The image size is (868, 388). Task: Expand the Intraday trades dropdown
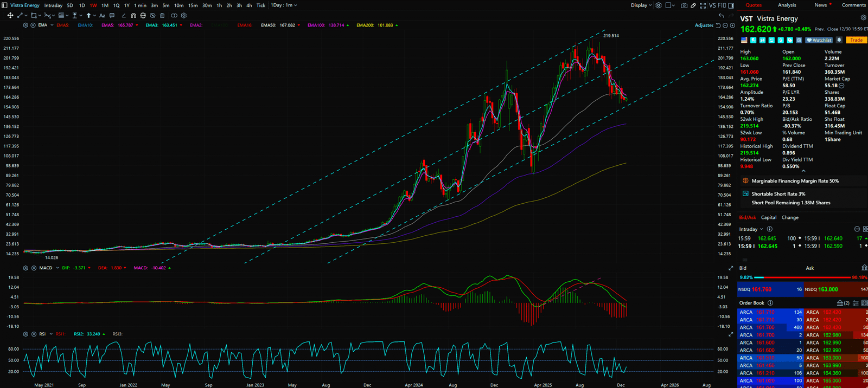click(751, 229)
